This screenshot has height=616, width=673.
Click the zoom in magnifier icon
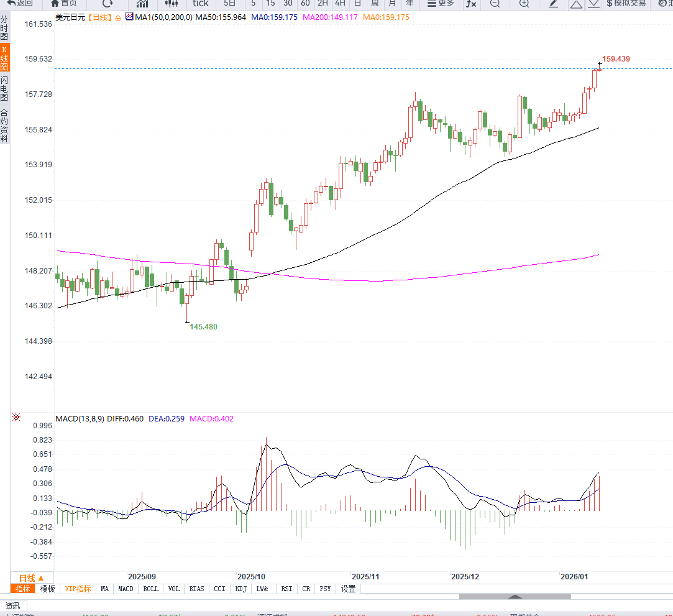[x=524, y=4]
